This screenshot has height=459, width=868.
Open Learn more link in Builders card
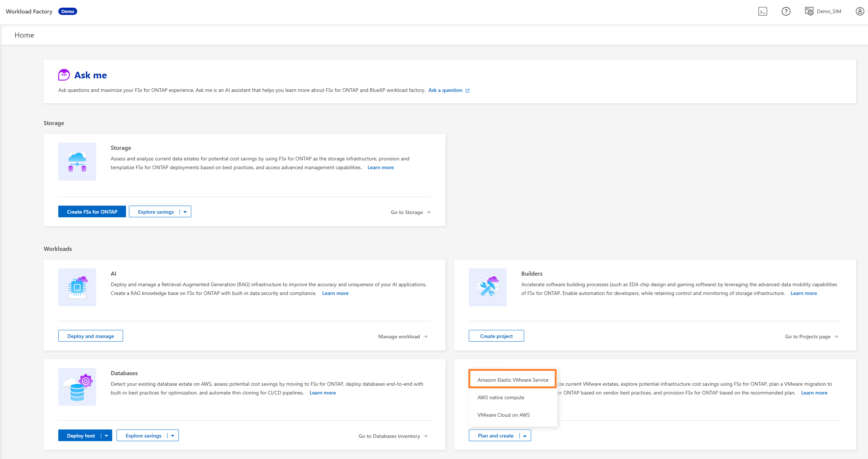click(804, 293)
